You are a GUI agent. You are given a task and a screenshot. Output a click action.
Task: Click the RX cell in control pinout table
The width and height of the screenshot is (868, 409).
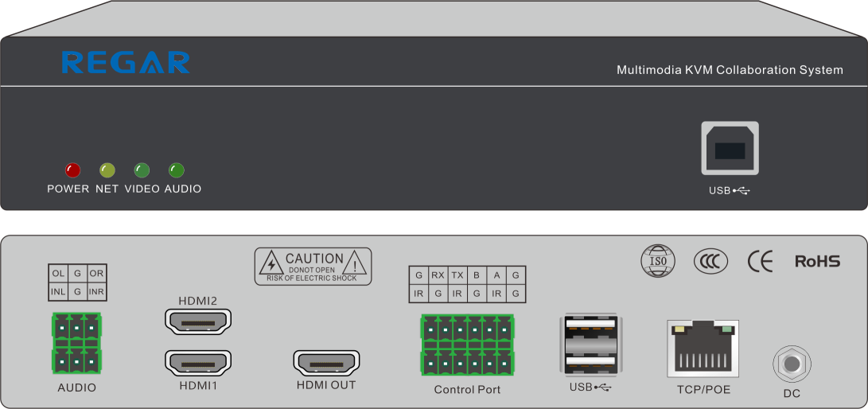[438, 275]
